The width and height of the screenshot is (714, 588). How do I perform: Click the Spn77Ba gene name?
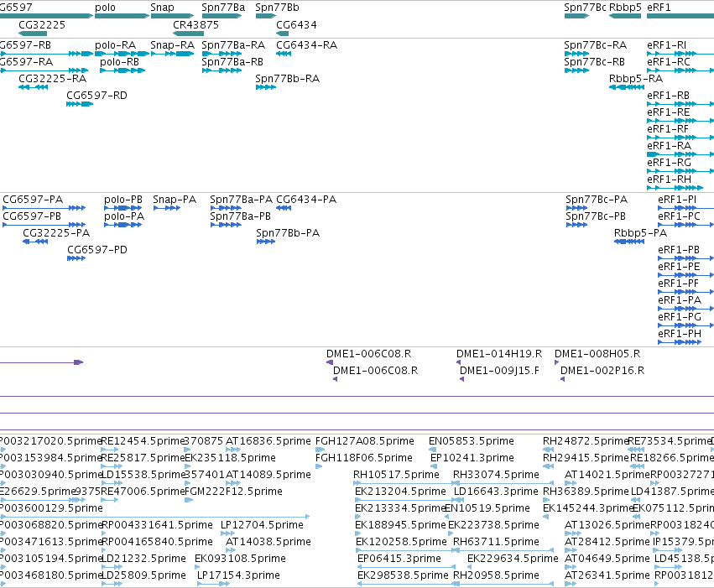coord(223,8)
